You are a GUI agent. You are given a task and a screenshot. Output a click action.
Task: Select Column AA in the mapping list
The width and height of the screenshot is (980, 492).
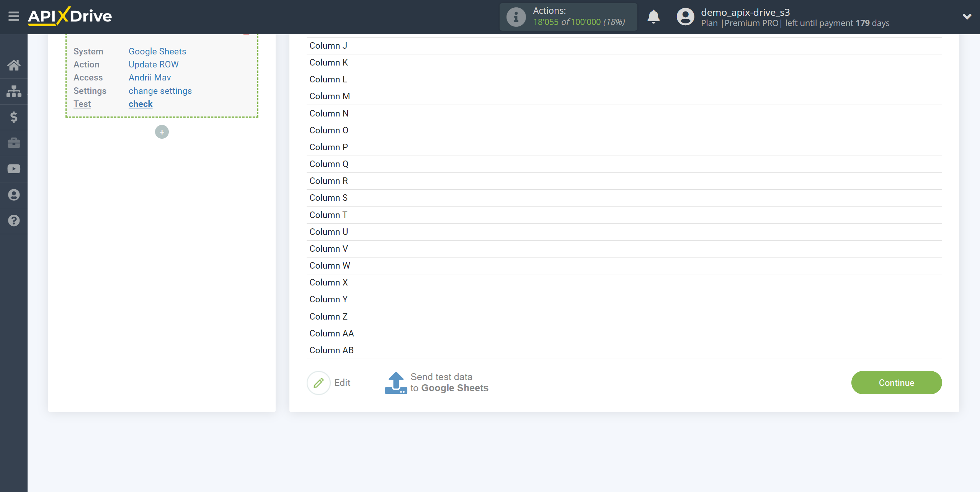tap(332, 333)
